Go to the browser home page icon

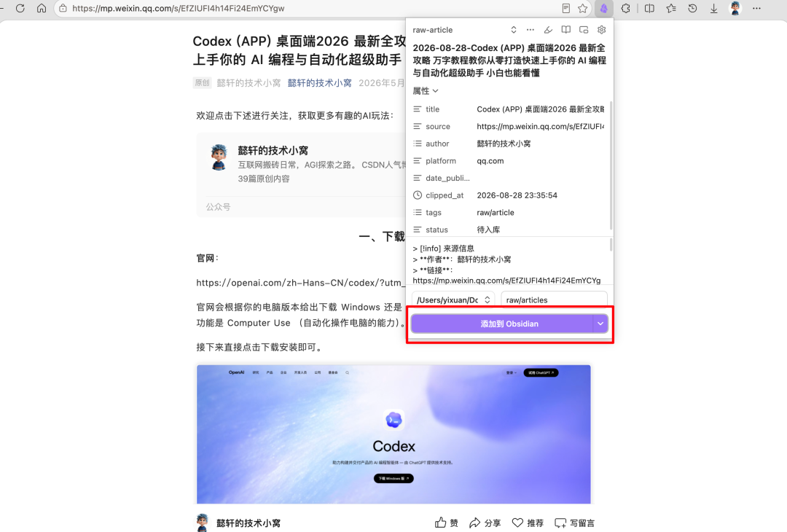[42, 8]
